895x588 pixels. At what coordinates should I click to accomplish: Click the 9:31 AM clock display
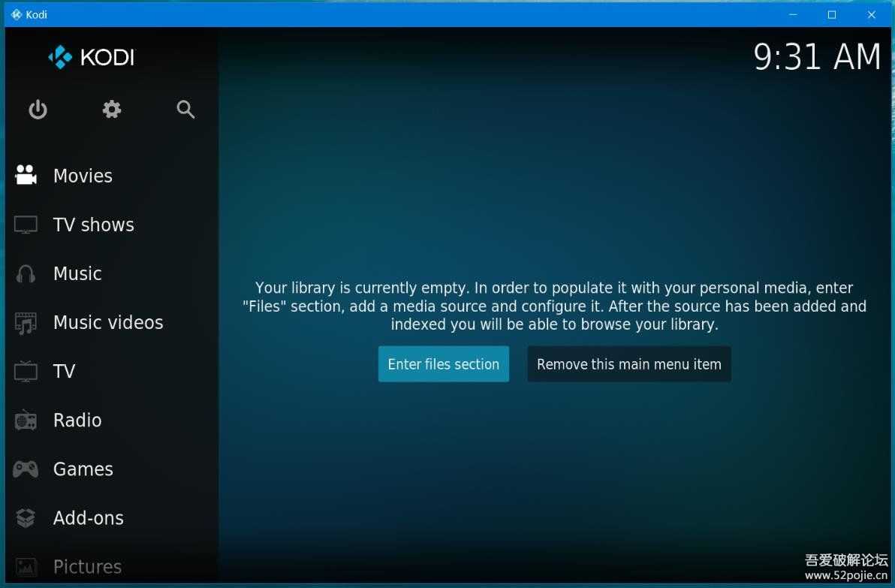point(816,57)
